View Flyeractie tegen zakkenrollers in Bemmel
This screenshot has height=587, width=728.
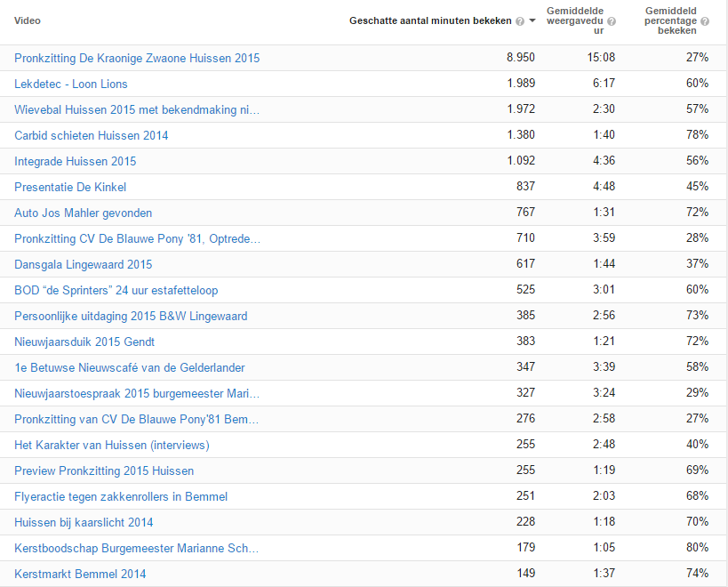point(121,496)
